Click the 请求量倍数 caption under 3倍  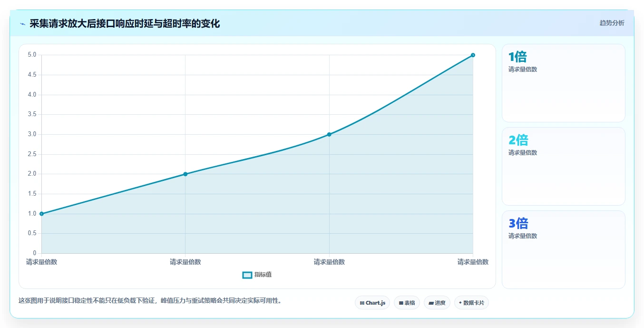click(523, 236)
